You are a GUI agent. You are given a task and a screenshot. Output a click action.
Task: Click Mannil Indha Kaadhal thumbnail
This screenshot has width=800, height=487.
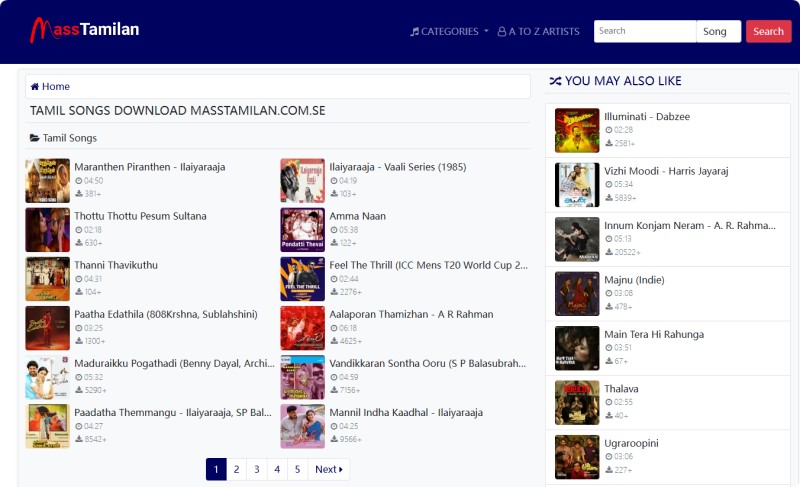[303, 426]
